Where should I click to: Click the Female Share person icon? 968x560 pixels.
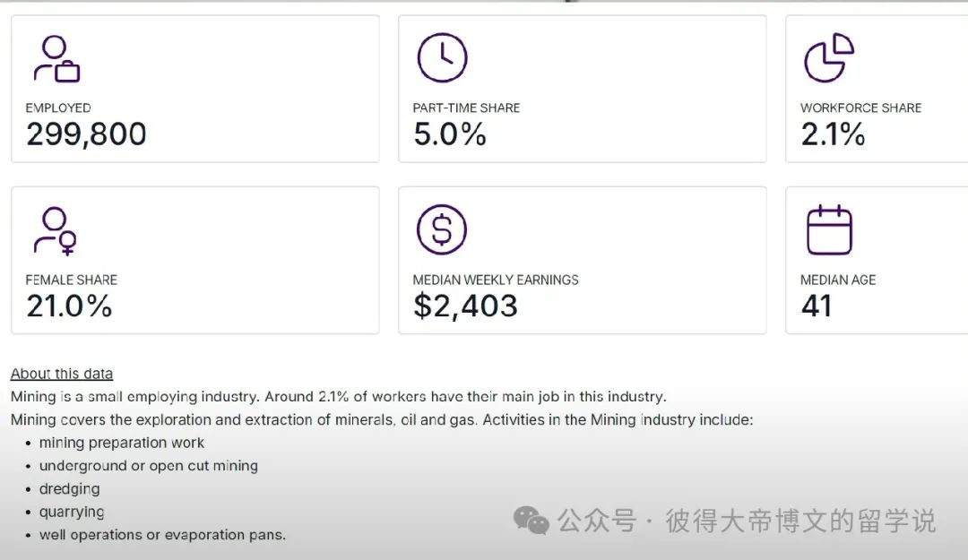pos(56,231)
